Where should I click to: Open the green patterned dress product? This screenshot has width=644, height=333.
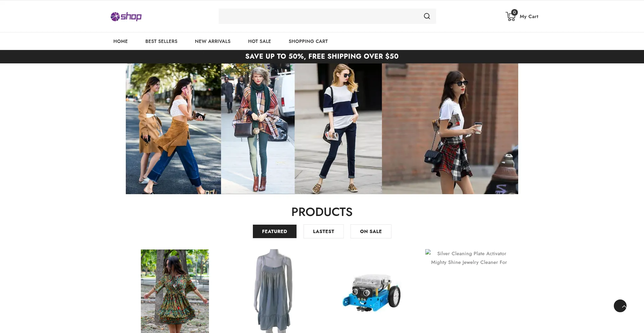coord(175,291)
